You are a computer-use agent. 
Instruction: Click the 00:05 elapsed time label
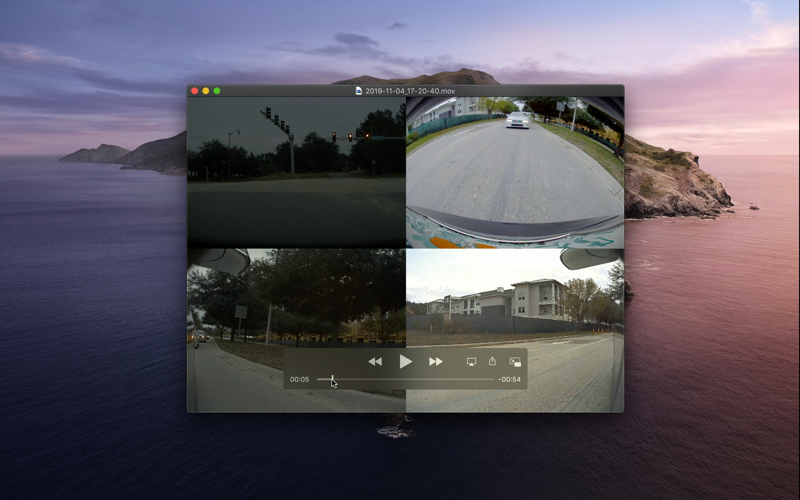[299, 380]
